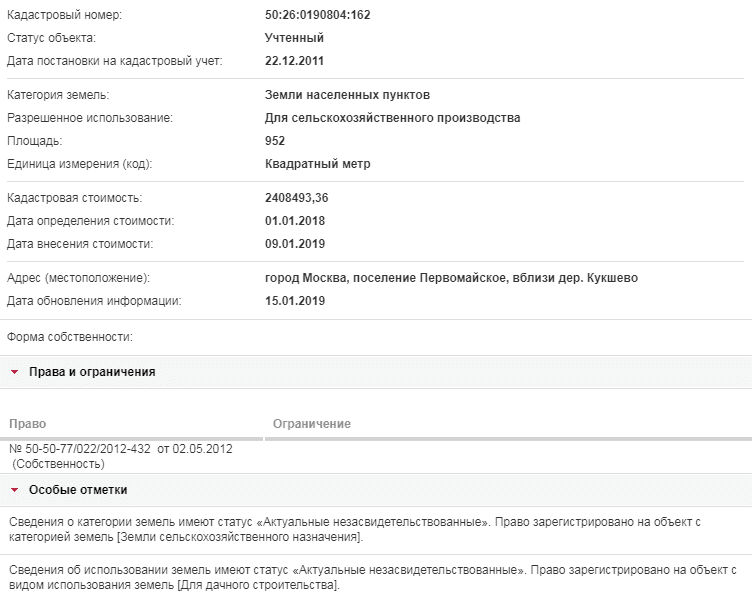
Task: Click the registration date 22.12.2011
Action: (294, 61)
